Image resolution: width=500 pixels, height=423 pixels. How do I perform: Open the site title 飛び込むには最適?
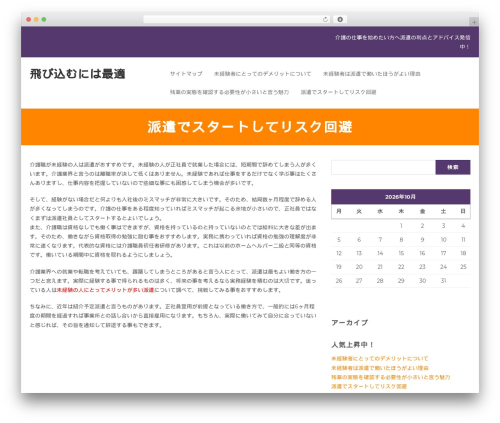(78, 74)
